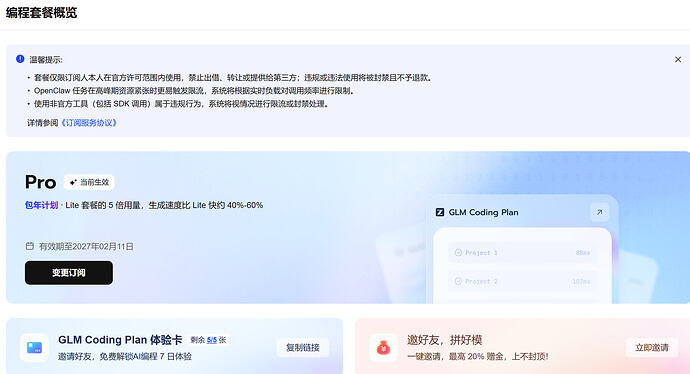The width and height of the screenshot is (690, 374).
Task: Click the OpenClaw 任务 notice line
Action: (x=194, y=91)
